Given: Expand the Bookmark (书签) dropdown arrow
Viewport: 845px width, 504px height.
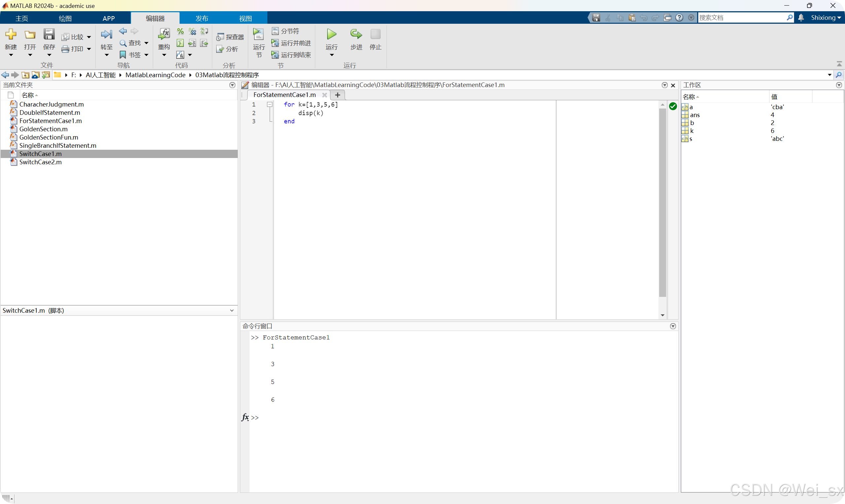Looking at the screenshot, I should (x=147, y=55).
